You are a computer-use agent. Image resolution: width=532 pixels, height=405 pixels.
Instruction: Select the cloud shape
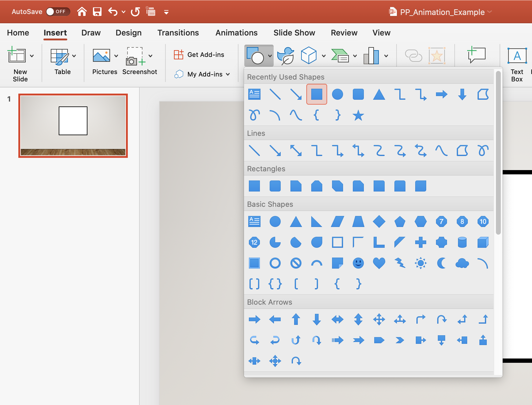[462, 263]
